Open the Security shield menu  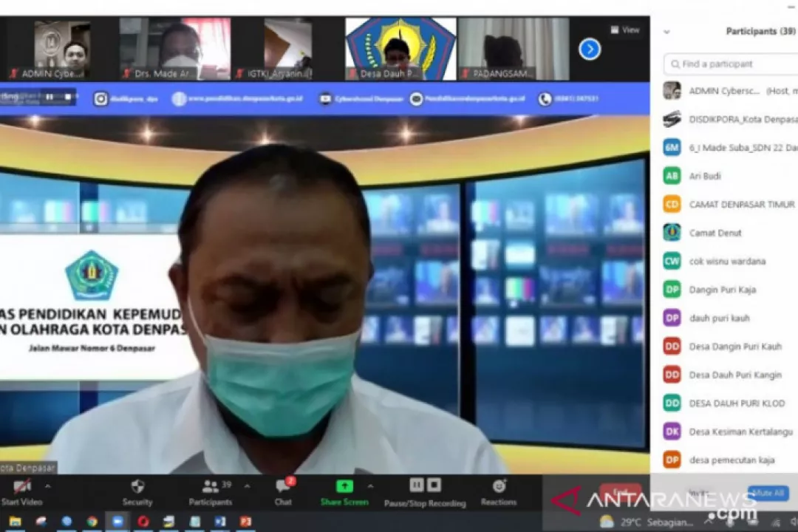137,486
